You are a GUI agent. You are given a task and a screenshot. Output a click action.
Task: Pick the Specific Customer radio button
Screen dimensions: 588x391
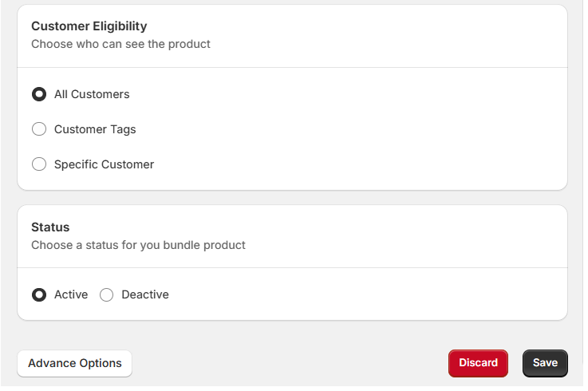pos(38,164)
